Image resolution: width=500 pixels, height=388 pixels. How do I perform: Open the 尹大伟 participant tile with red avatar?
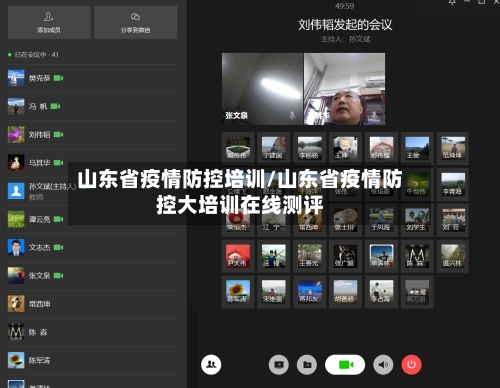click(238, 256)
